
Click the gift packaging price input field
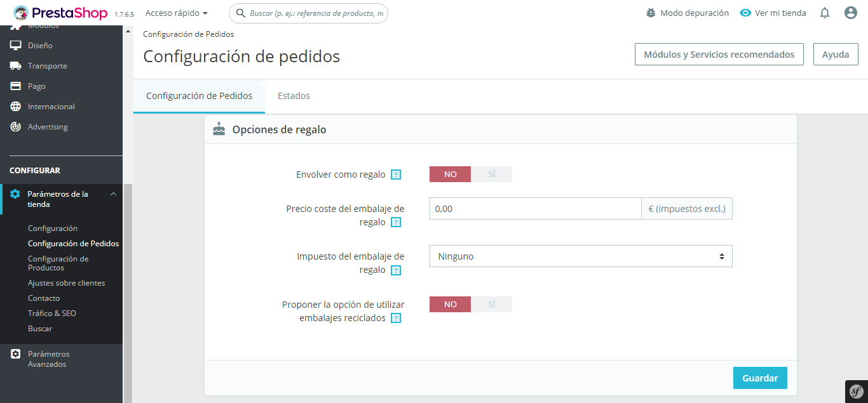[535, 208]
